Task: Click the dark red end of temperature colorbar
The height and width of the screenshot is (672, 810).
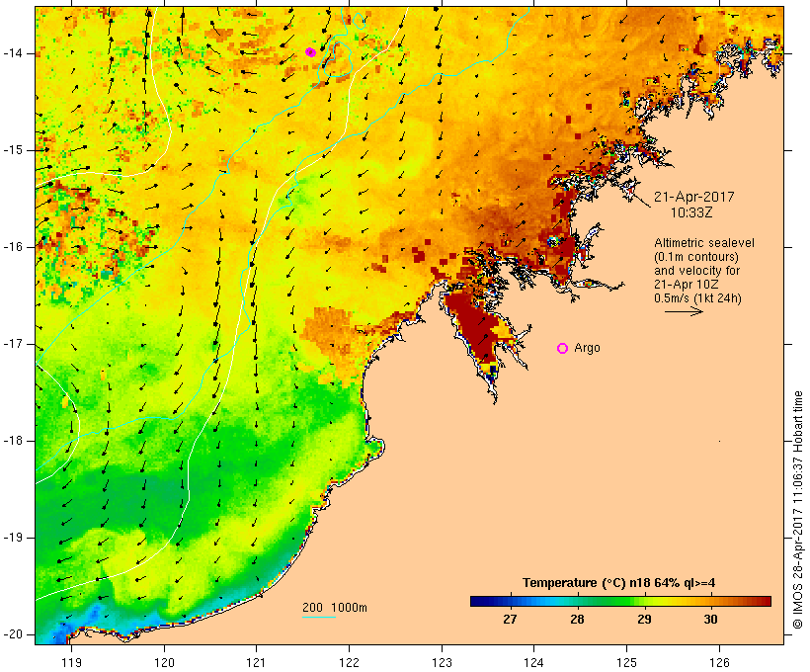Action: (765, 601)
